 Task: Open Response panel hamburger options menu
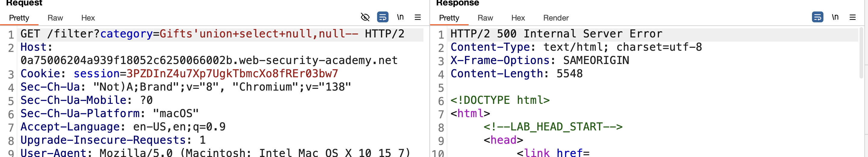[853, 17]
